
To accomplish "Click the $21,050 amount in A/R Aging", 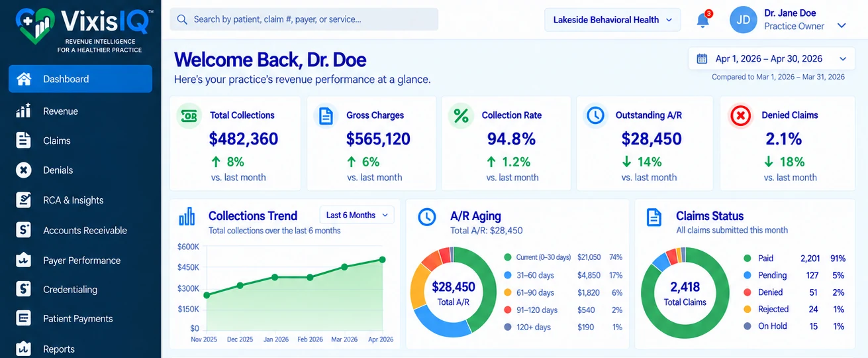I will coord(589,257).
